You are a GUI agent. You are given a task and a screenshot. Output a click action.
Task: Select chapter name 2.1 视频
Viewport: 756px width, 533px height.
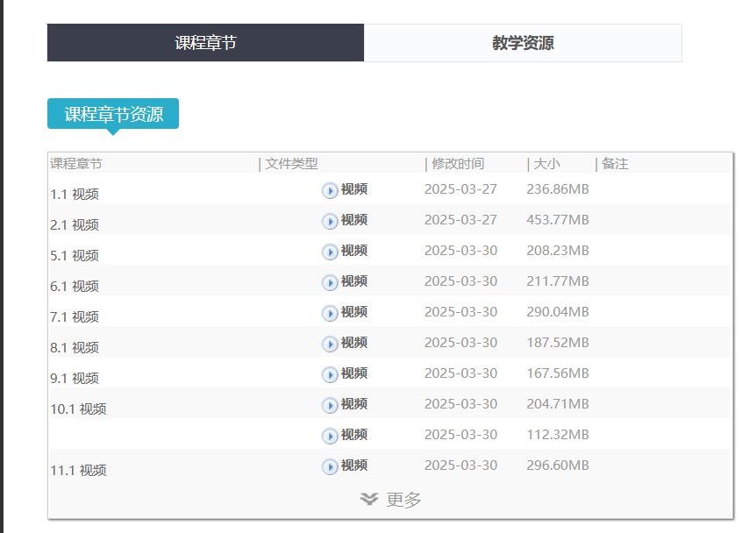(x=75, y=225)
